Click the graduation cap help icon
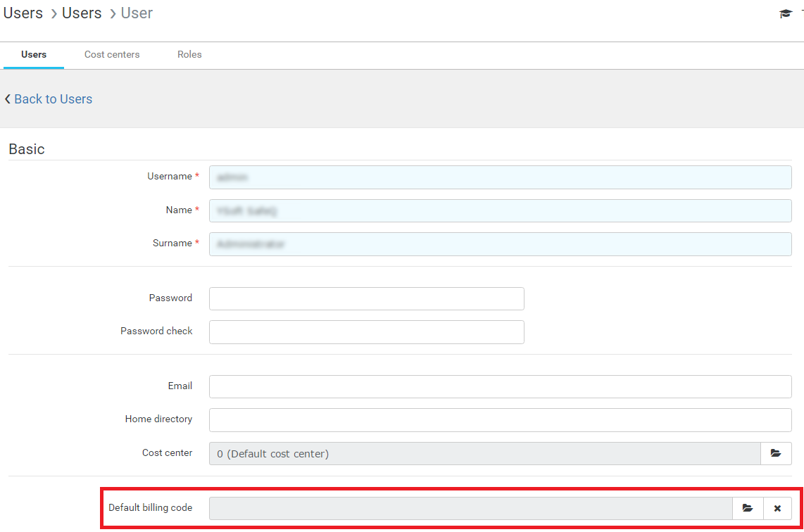Screen dimensions: 804x532 click(x=785, y=14)
